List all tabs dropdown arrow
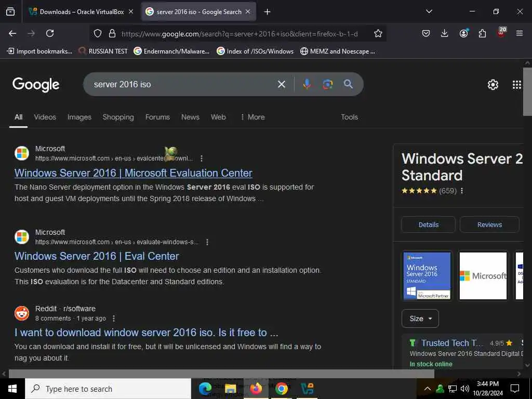532x399 pixels. pyautogui.click(x=429, y=11)
